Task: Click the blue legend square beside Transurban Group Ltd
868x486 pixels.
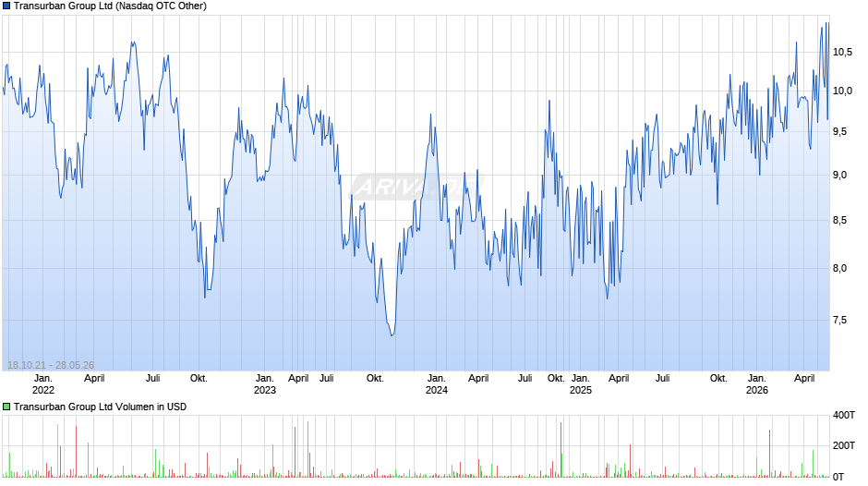Action: [x=6, y=6]
